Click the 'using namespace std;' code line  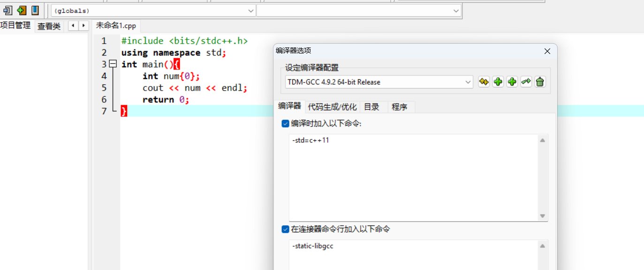(x=174, y=53)
